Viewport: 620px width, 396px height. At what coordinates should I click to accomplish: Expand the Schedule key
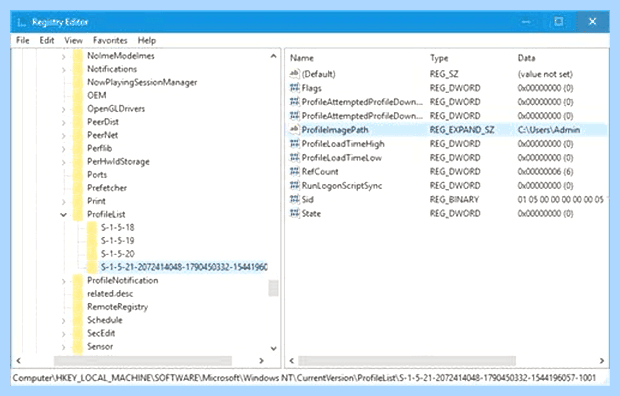tap(63, 320)
